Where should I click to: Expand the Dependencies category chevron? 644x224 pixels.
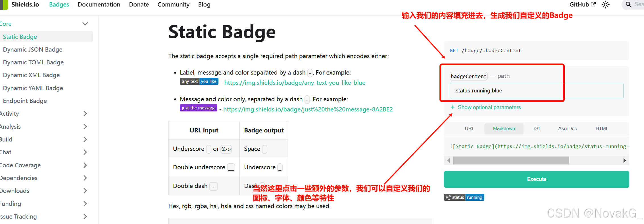point(85,178)
